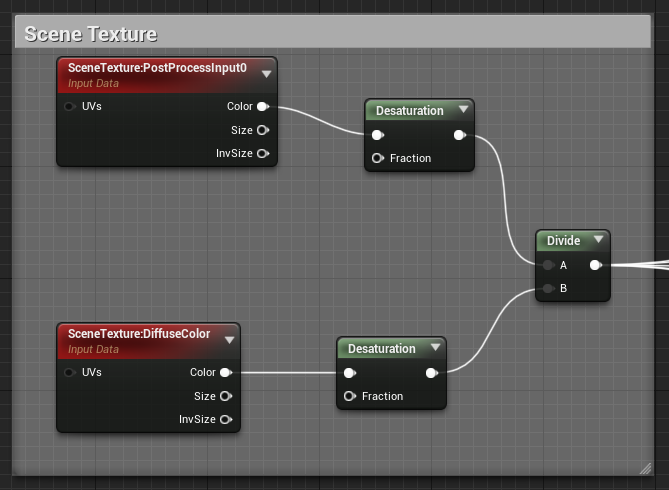Screen dimensions: 669x490
Task: Collapse the SceneTexture:PostProcessInput0 node preview arrow
Action: [266, 73]
